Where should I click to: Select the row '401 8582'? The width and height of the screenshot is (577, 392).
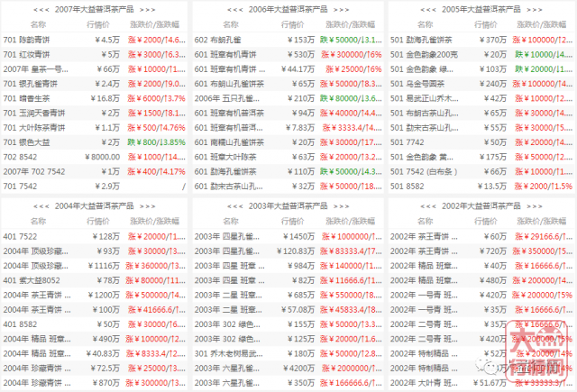[x=94, y=324]
